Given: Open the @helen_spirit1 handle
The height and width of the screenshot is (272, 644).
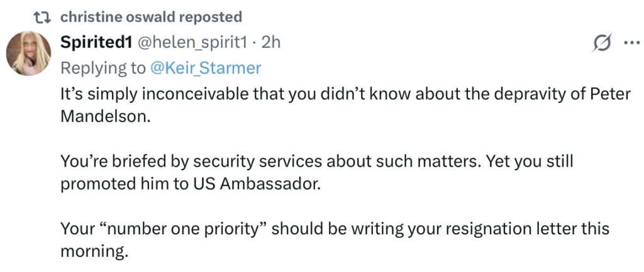Looking at the screenshot, I should (x=192, y=43).
